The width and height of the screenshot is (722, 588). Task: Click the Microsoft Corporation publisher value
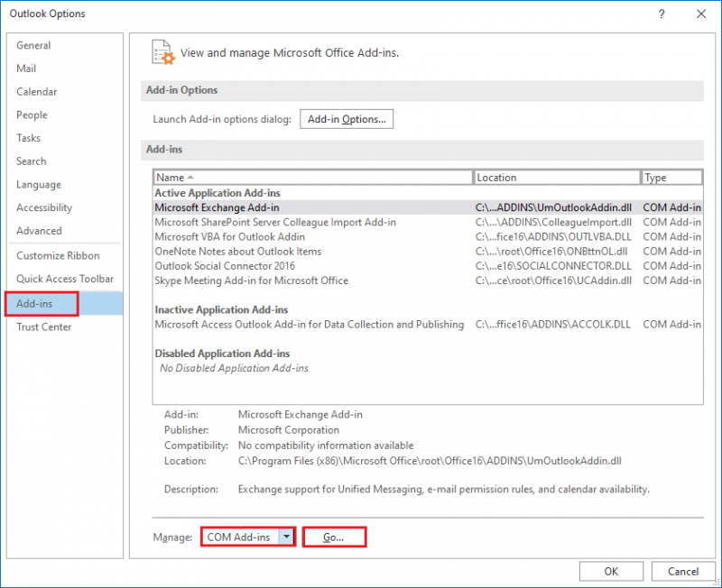point(289,430)
